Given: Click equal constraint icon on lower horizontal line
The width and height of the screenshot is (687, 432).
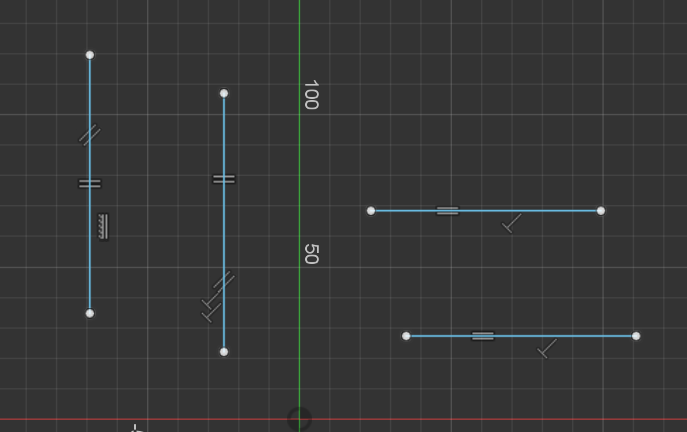Looking at the screenshot, I should point(483,336).
